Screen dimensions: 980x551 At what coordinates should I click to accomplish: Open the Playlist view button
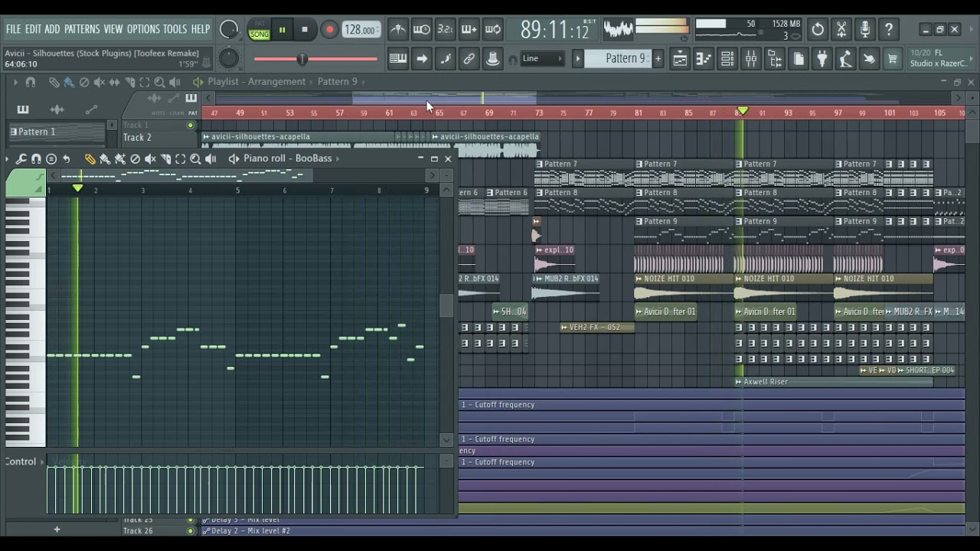coord(680,58)
